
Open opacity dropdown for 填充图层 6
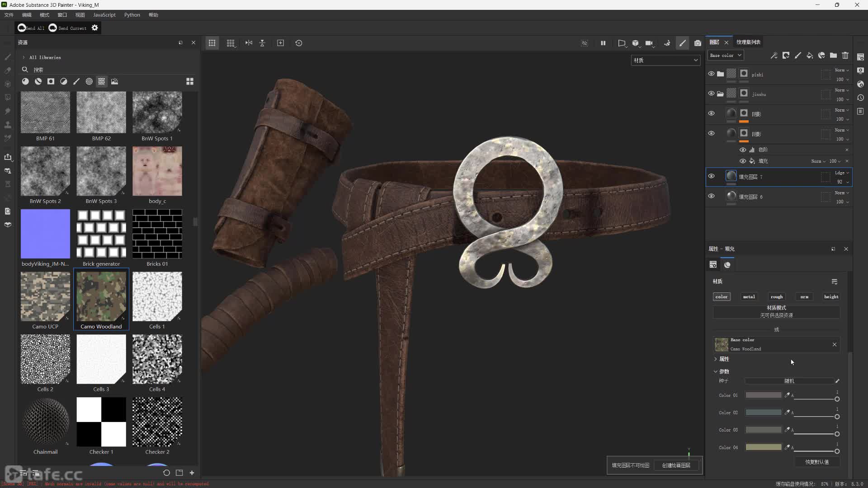click(842, 202)
